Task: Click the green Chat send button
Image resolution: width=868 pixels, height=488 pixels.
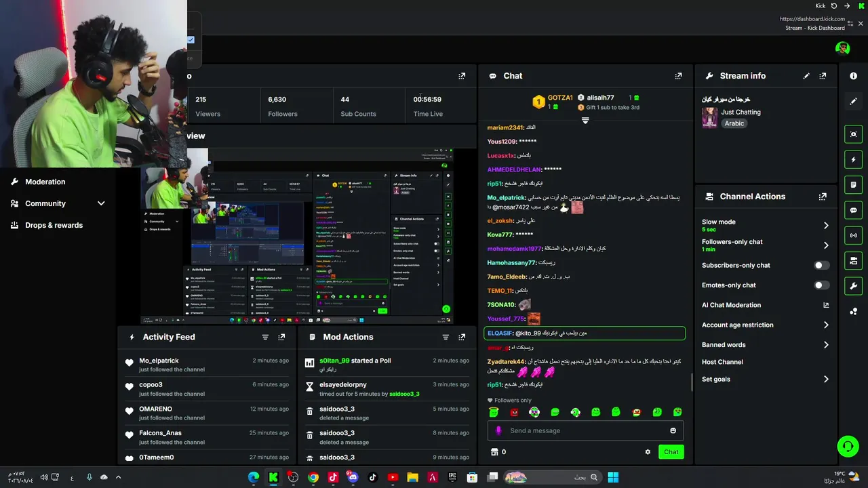Action: tap(671, 452)
